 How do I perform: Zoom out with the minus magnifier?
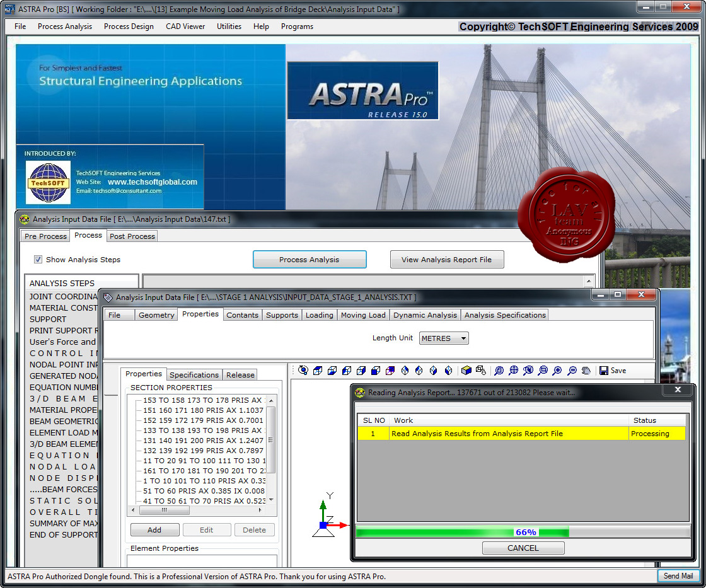tap(572, 370)
